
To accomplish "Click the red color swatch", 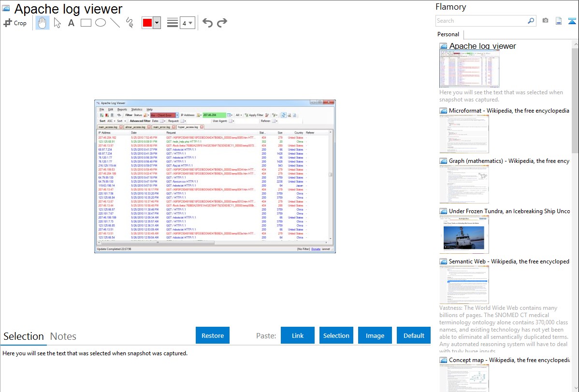I will coord(147,23).
